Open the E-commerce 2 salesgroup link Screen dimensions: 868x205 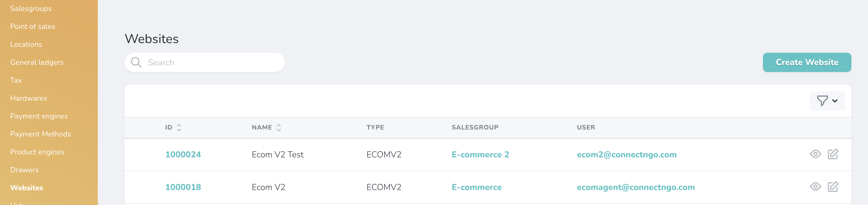(480, 154)
